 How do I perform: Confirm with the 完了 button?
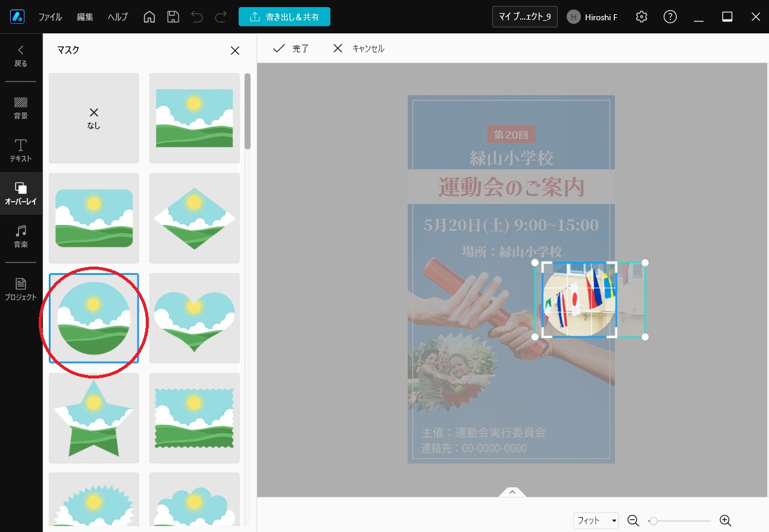point(290,49)
